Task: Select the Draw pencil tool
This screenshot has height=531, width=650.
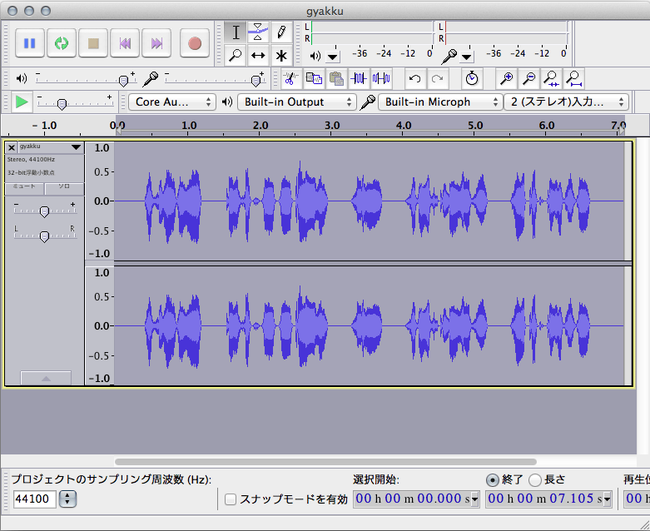Action: coord(281,32)
